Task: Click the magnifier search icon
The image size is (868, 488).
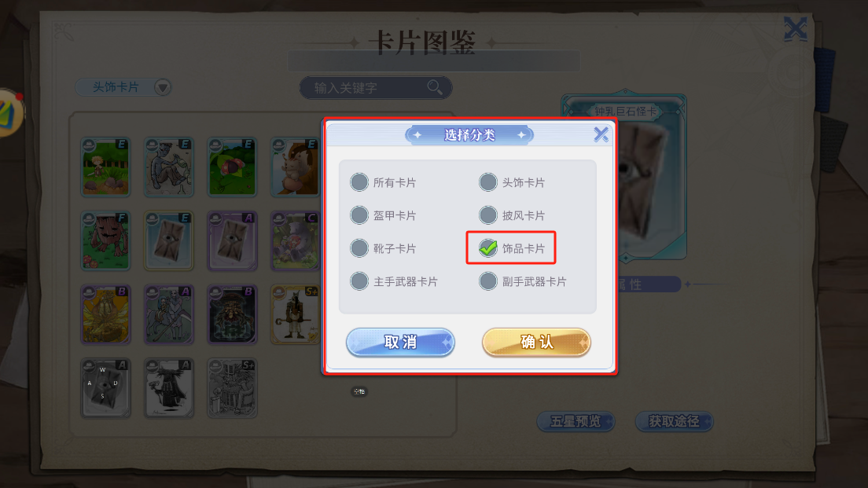Action: (435, 87)
